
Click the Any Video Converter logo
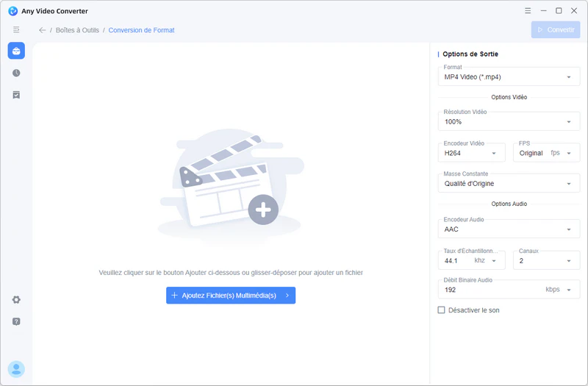pyautogui.click(x=12, y=11)
